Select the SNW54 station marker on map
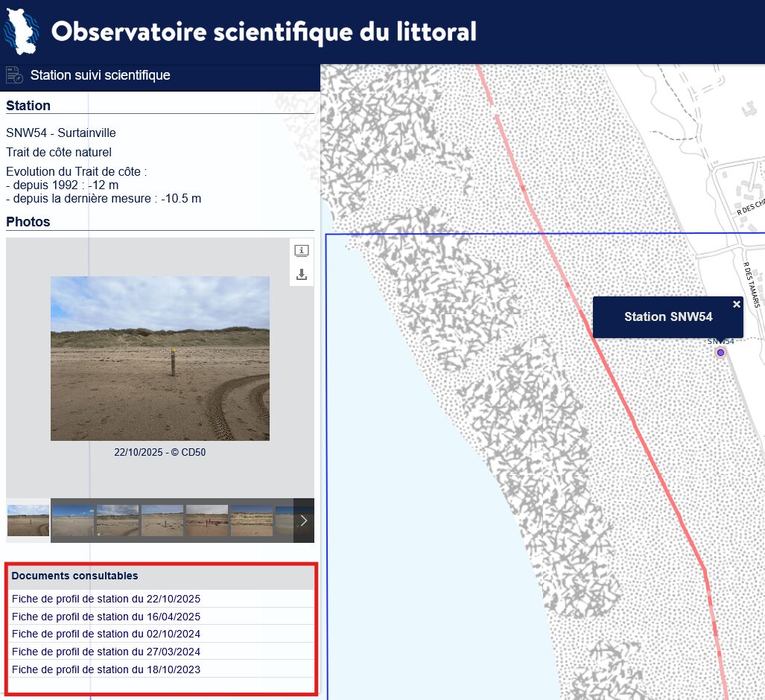Screen dimensions: 765x700 pyautogui.click(x=720, y=352)
